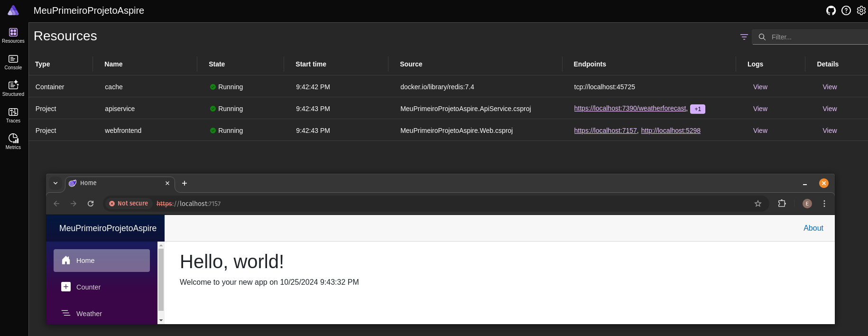Image resolution: width=868 pixels, height=336 pixels.
Task: Open the GitHub repository icon
Action: coord(831,10)
